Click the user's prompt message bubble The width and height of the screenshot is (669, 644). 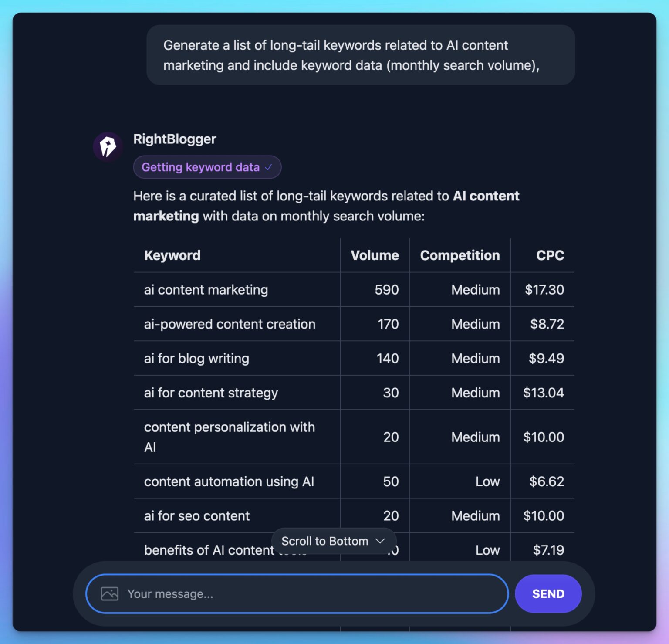click(x=361, y=55)
